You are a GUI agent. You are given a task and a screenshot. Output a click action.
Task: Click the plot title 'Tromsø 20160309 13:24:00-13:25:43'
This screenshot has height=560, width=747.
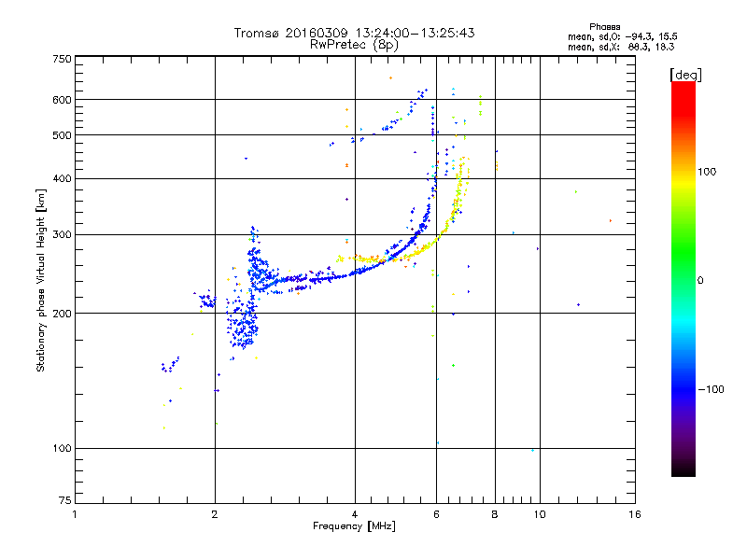354,33
